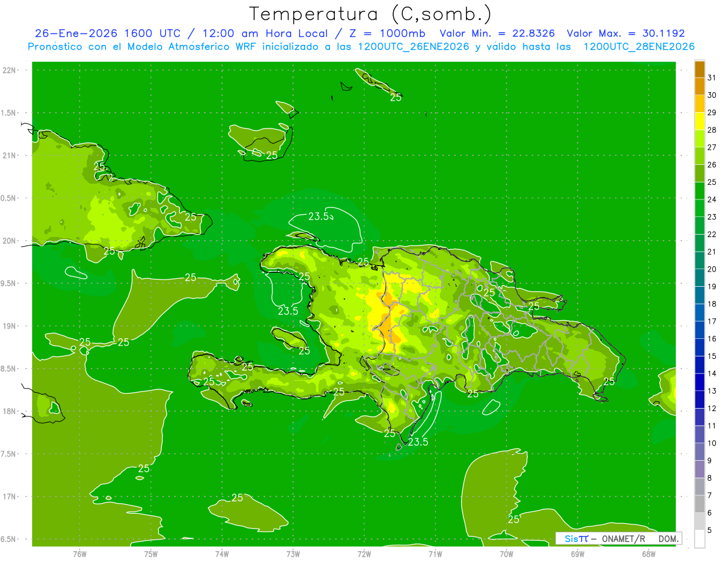
Task: Click the legend value "31"
Action: click(712, 77)
